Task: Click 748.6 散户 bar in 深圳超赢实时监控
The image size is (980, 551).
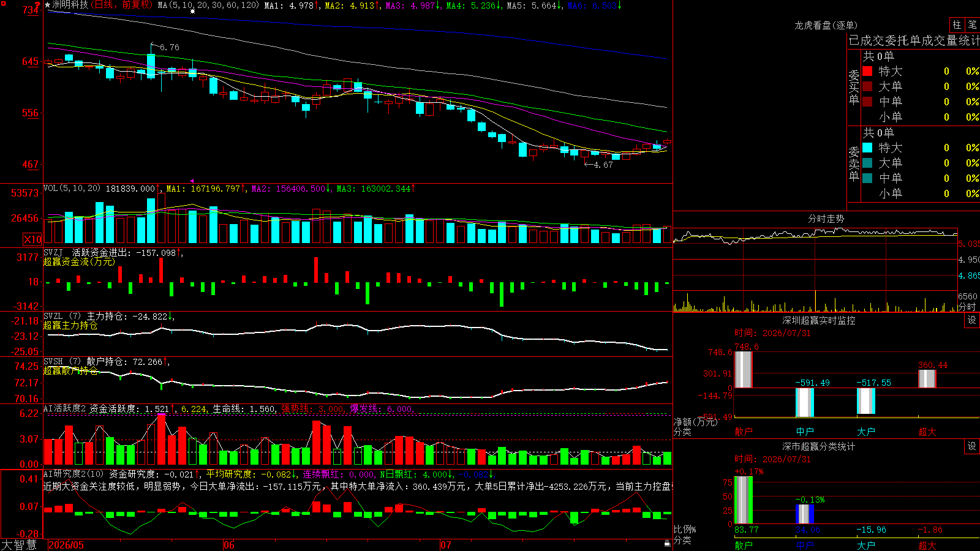Action: point(744,369)
